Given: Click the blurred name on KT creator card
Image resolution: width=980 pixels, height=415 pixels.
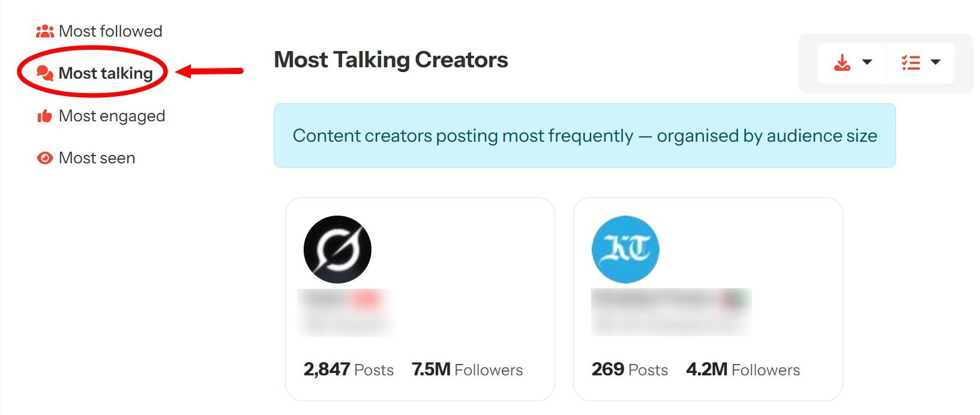Looking at the screenshot, I should 670,299.
